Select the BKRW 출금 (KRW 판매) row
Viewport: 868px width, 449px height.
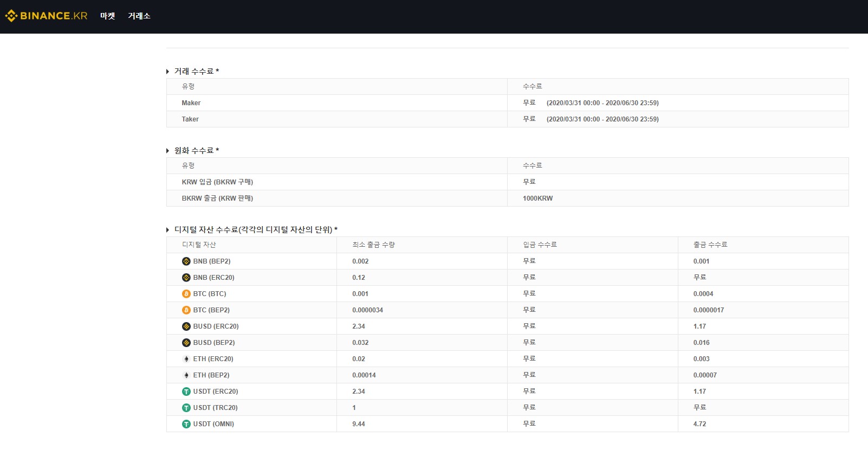point(507,198)
